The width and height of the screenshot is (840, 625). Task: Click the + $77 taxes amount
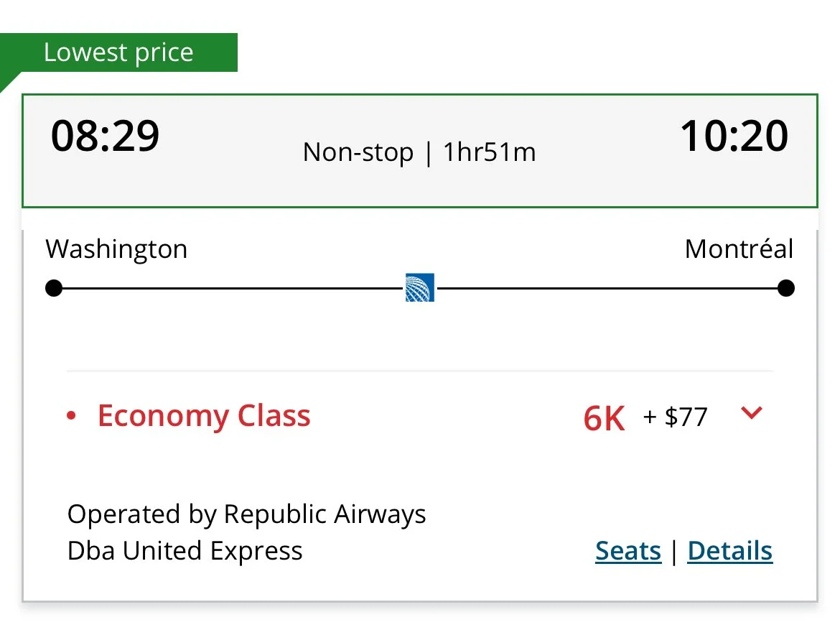tap(676, 417)
